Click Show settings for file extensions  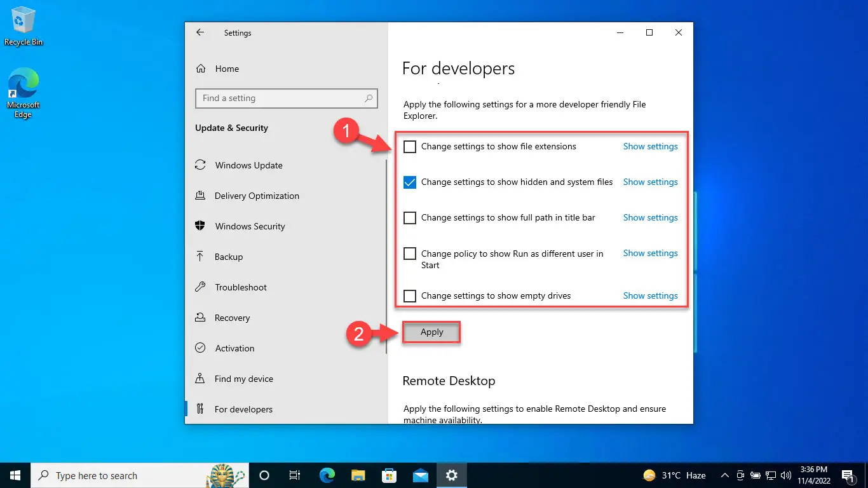650,146
